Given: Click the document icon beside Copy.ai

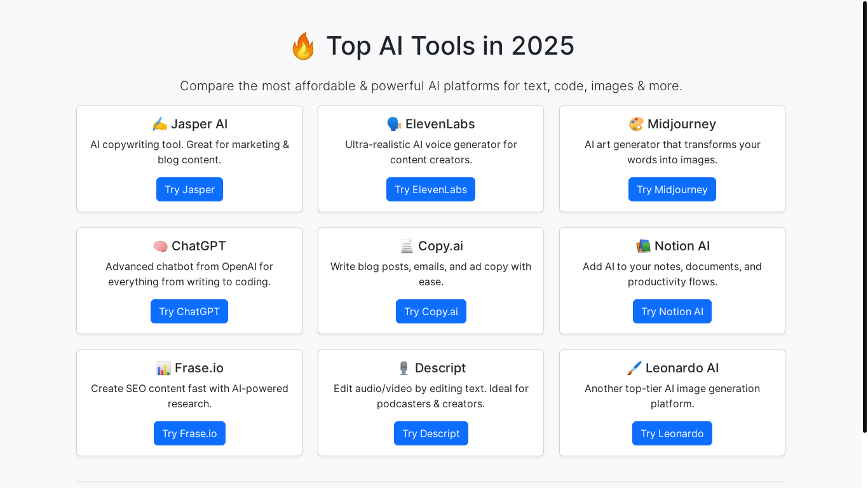Looking at the screenshot, I should [x=407, y=247].
